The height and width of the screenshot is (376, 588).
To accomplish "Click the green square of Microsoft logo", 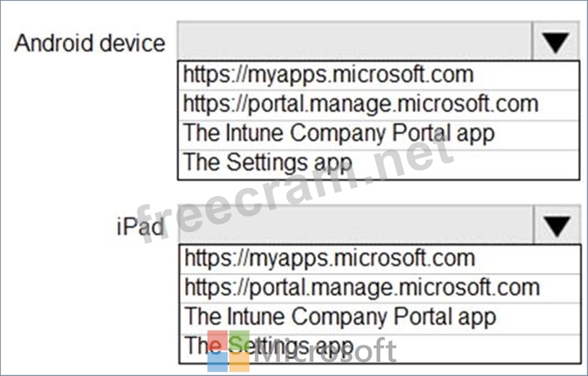I will pyautogui.click(x=240, y=340).
